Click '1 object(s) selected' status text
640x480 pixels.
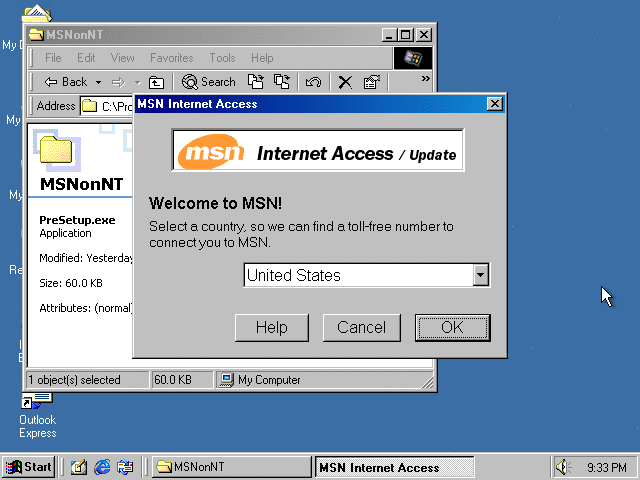point(74,380)
